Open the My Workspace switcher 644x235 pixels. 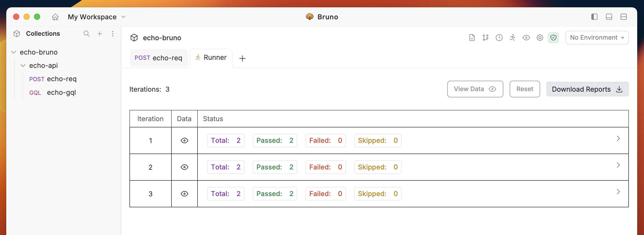pyautogui.click(x=97, y=17)
